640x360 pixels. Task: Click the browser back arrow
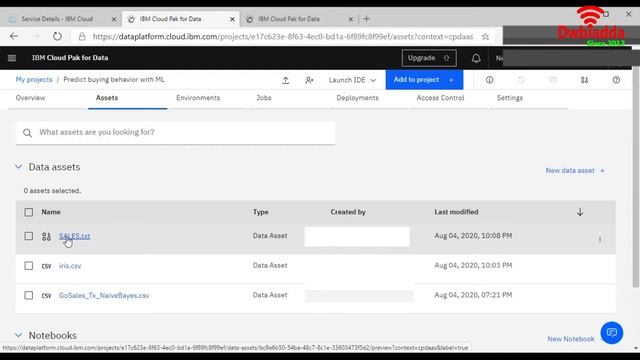click(14, 36)
